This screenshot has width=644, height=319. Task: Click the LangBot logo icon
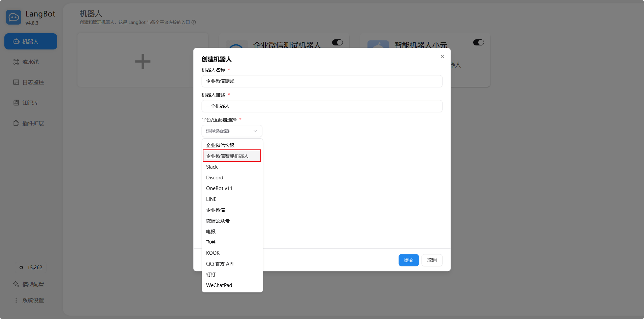14,17
